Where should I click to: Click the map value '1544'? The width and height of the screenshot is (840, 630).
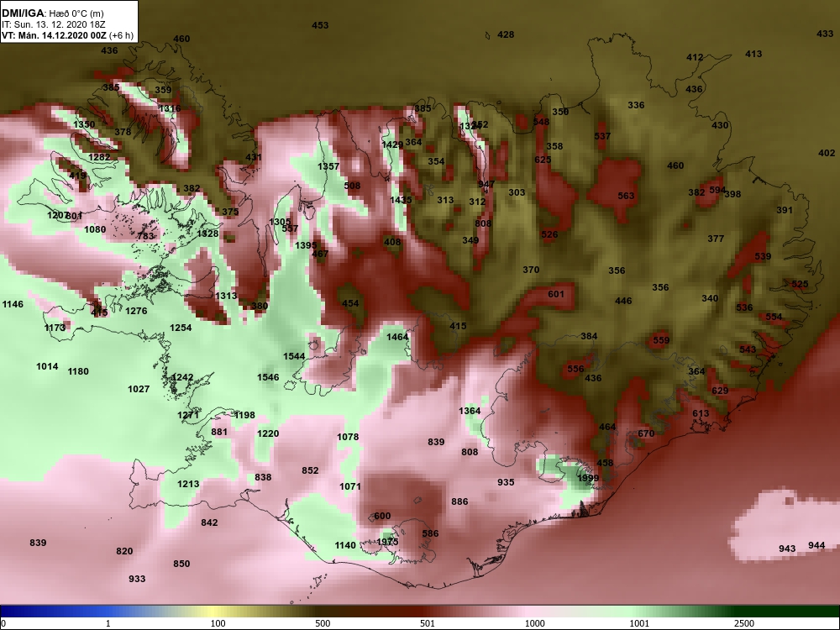[294, 356]
